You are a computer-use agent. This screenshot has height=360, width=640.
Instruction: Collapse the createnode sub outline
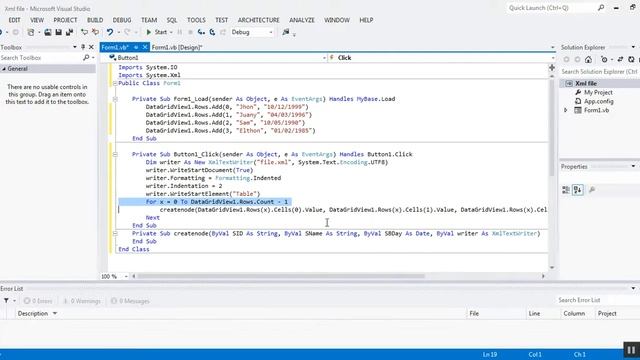click(x=115, y=233)
